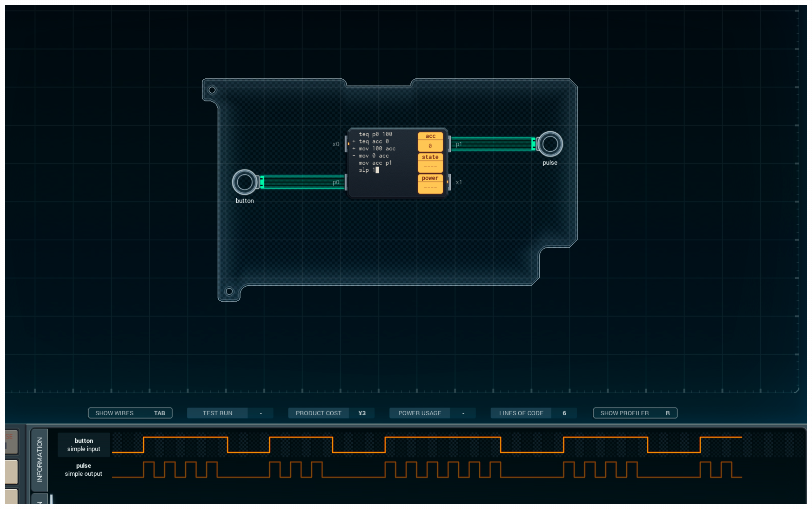Click the Product Cost indicator
This screenshot has width=812, height=509.
point(330,413)
